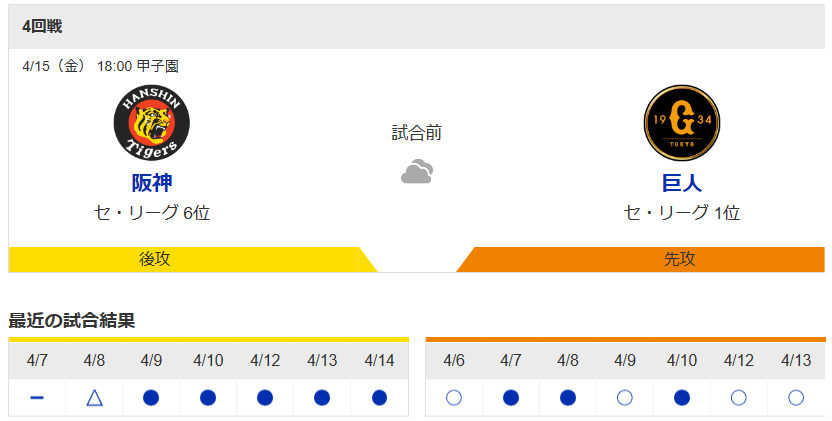Open the 巨人 team name link
The height and width of the screenshot is (421, 832).
(x=682, y=183)
